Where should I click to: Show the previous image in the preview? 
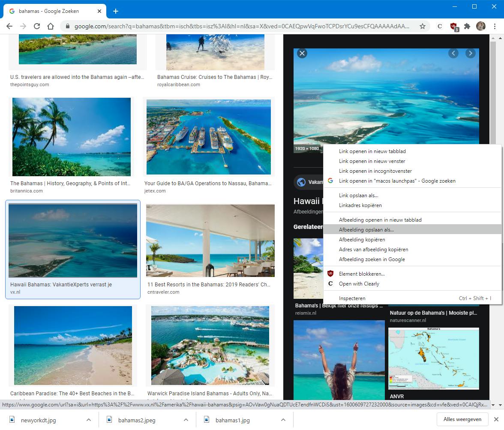pyautogui.click(x=453, y=54)
